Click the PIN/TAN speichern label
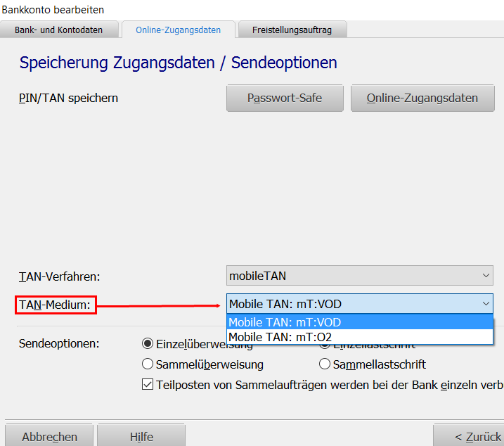 click(x=68, y=98)
